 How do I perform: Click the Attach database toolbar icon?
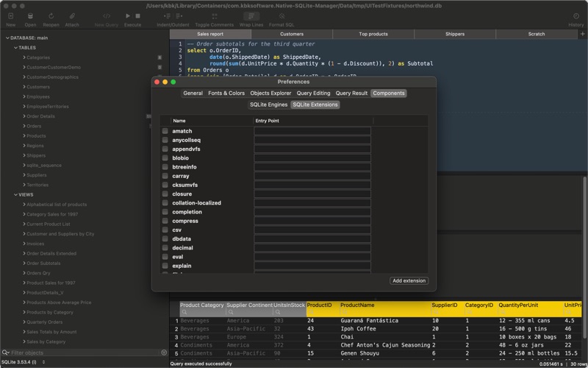[x=72, y=15]
